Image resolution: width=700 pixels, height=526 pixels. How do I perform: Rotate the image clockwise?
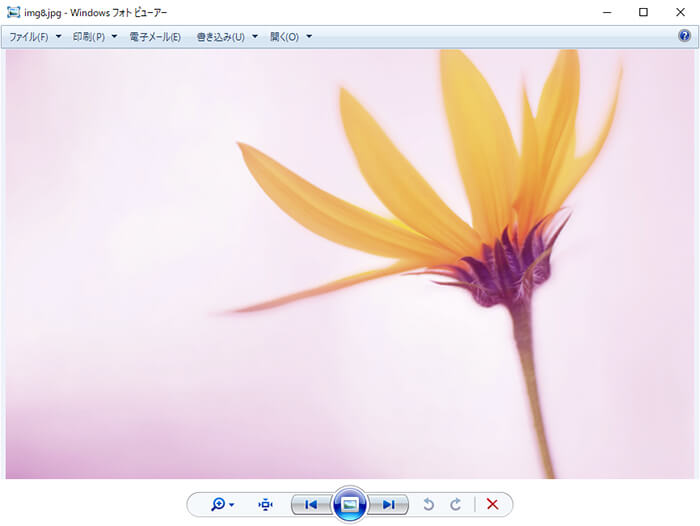pos(455,505)
